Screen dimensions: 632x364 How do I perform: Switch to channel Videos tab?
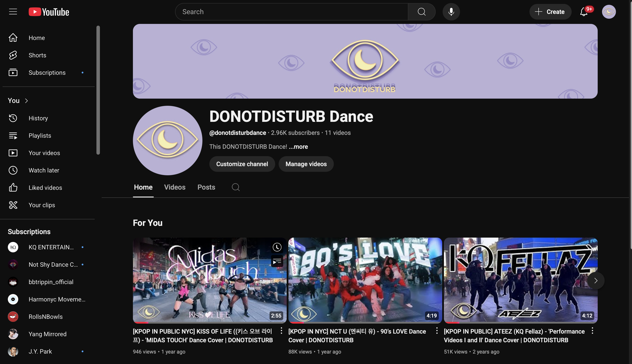pos(175,187)
